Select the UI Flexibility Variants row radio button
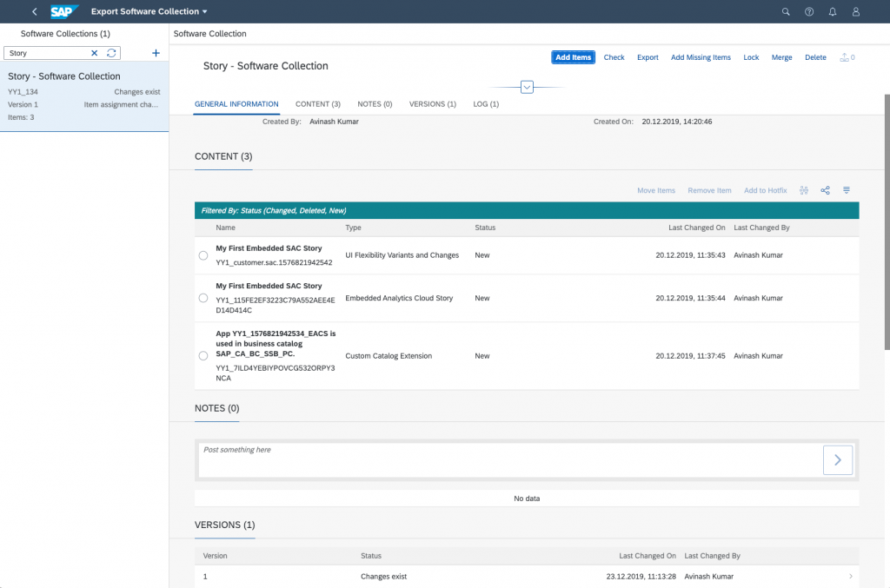This screenshot has width=890, height=588. (x=203, y=255)
